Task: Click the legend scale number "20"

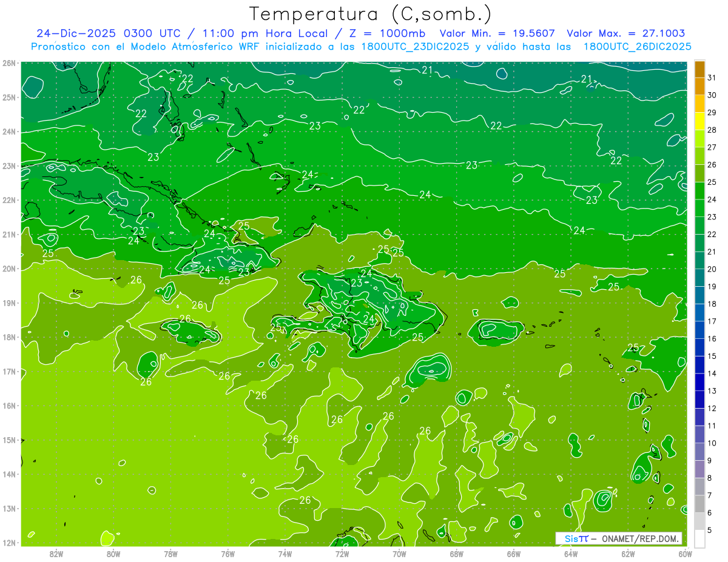Action: 712,269
